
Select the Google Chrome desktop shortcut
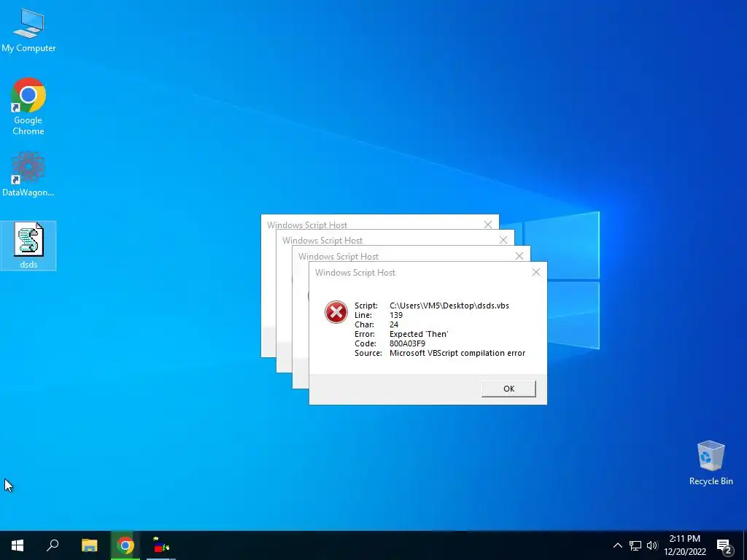[x=28, y=106]
